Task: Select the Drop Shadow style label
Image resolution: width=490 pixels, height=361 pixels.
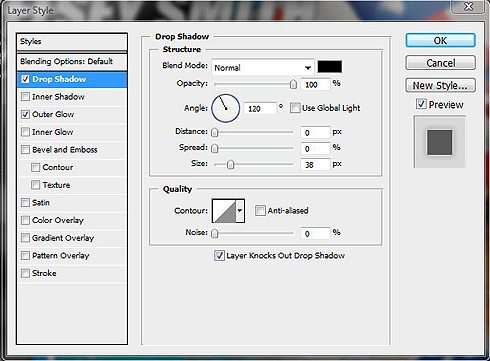Action: pos(59,79)
